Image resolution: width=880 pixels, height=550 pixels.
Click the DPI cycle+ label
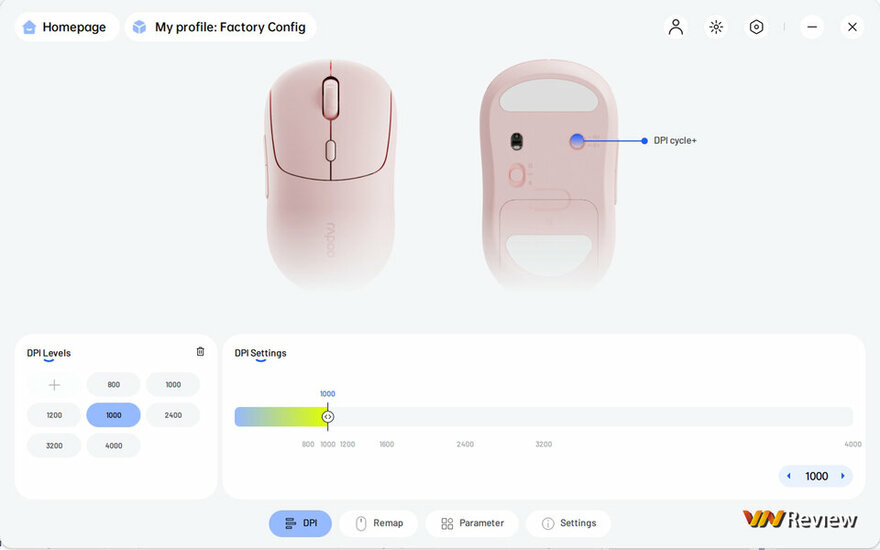(x=675, y=140)
